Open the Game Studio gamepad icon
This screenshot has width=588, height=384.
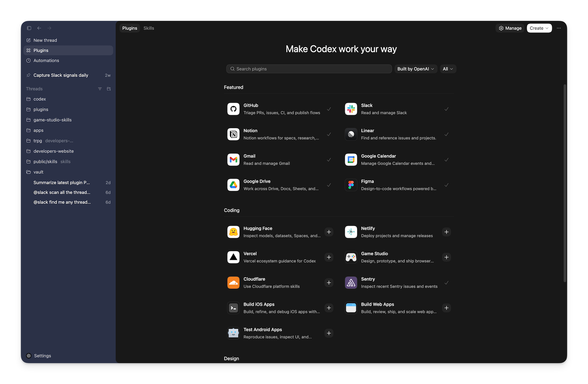tap(351, 257)
